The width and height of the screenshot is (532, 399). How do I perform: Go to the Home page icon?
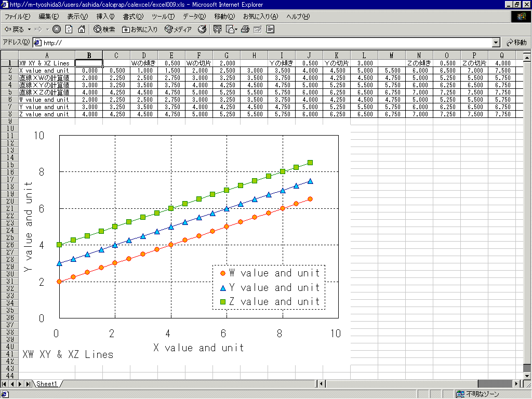81,29
